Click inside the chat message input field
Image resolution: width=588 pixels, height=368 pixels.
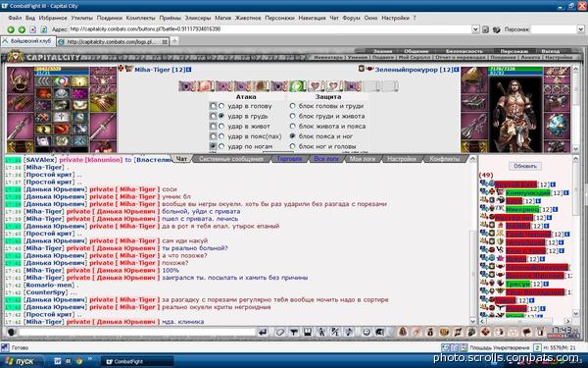137,332
